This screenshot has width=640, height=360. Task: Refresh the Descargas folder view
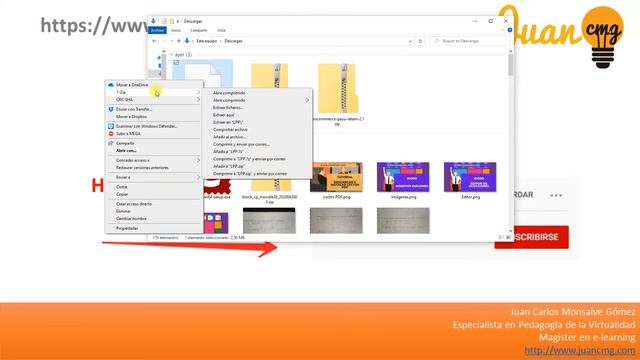[420, 41]
